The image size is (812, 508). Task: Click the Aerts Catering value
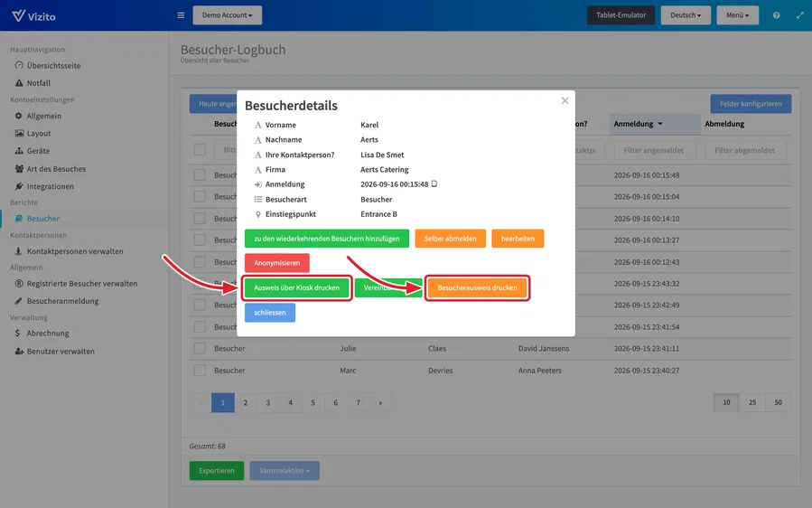[384, 170]
